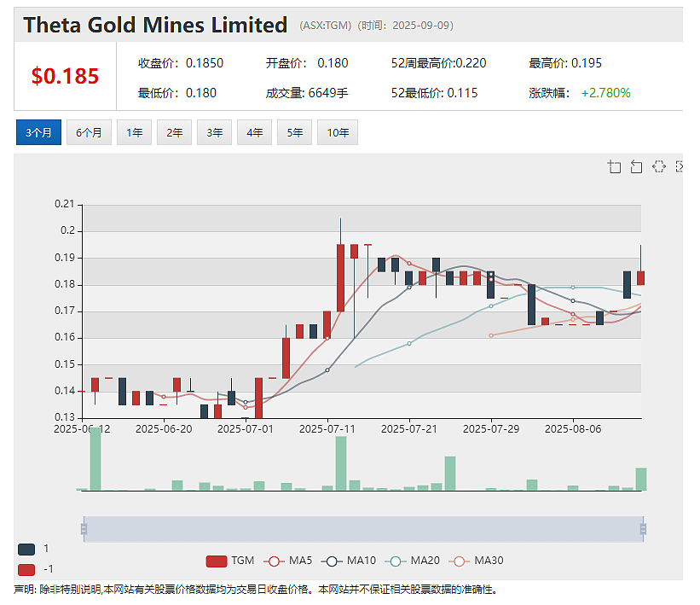Click the 0.21 y-axis label
The height and width of the screenshot is (605, 700).
(64, 204)
